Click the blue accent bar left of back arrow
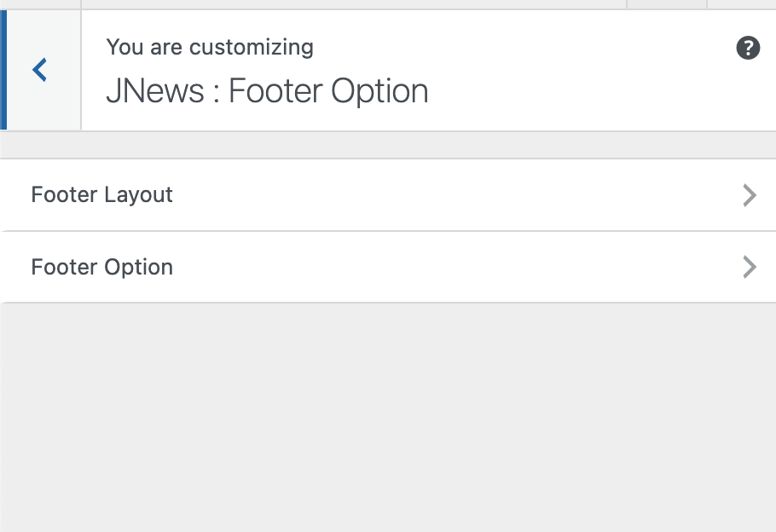The width and height of the screenshot is (776, 532). click(3, 70)
